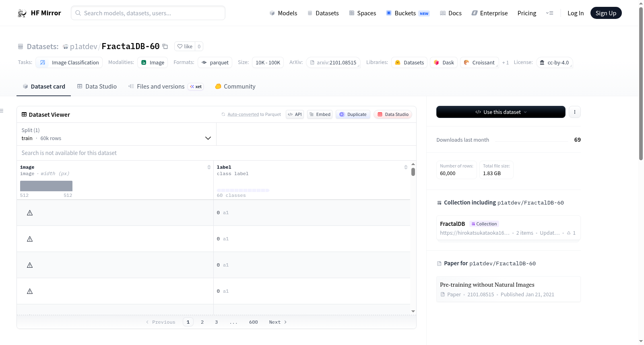Open the more navigation menu icon

click(x=549, y=13)
